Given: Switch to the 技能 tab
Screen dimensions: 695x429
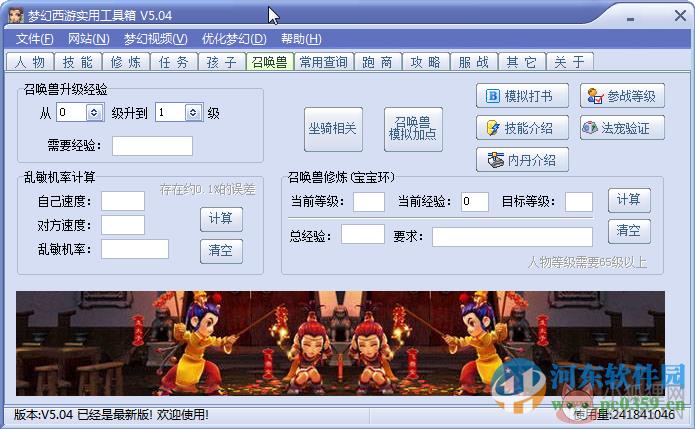Looking at the screenshot, I should (x=78, y=62).
